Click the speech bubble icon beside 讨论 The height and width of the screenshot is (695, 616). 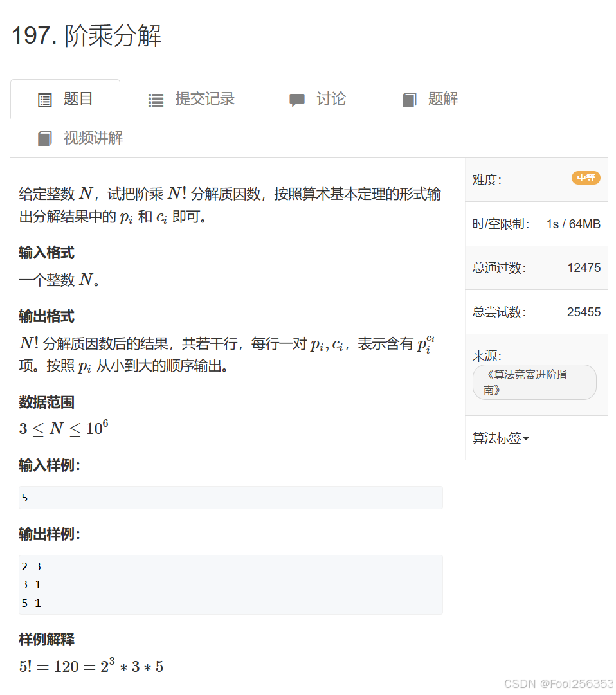(297, 99)
